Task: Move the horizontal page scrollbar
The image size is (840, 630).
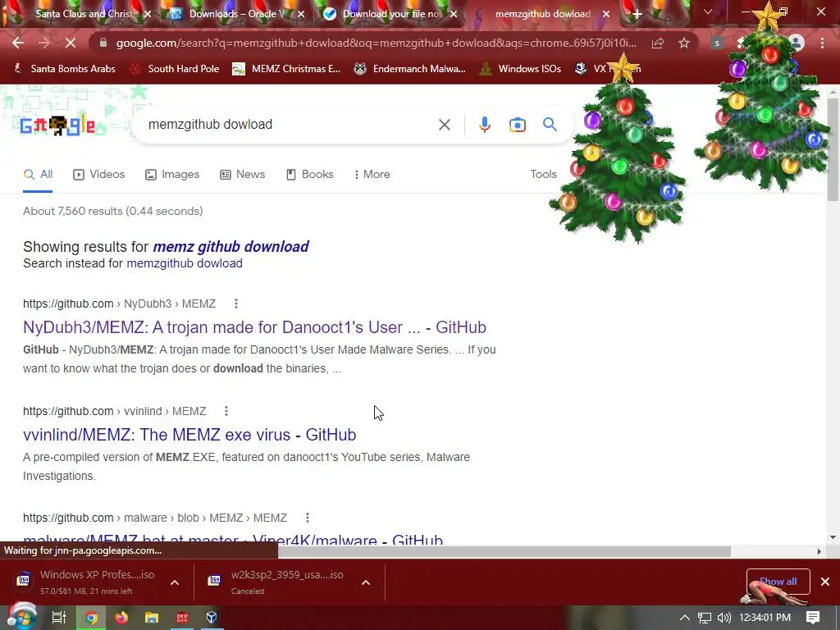Action: (x=504, y=551)
